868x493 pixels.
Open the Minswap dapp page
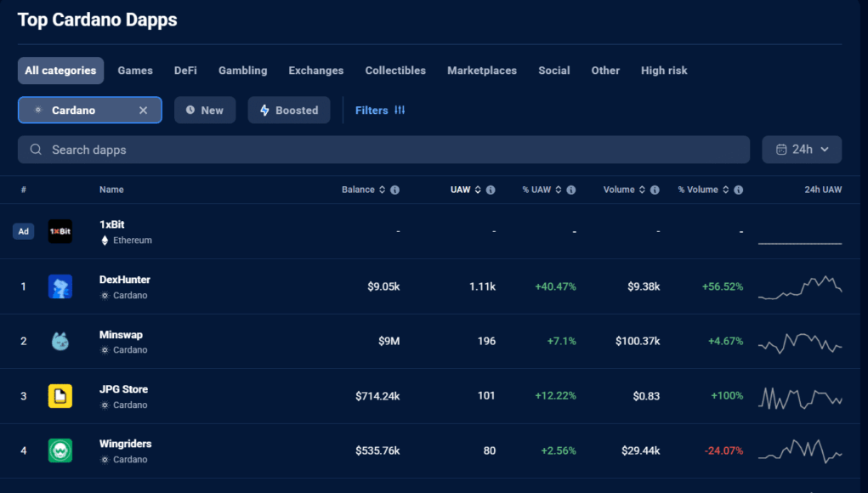(x=121, y=335)
